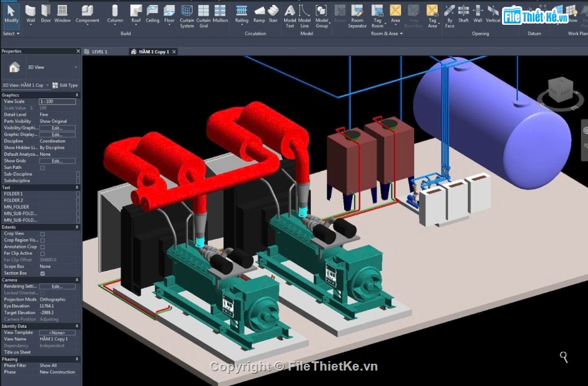The width and height of the screenshot is (588, 386).
Task: Open the Model Text tool
Action: pos(290,14)
